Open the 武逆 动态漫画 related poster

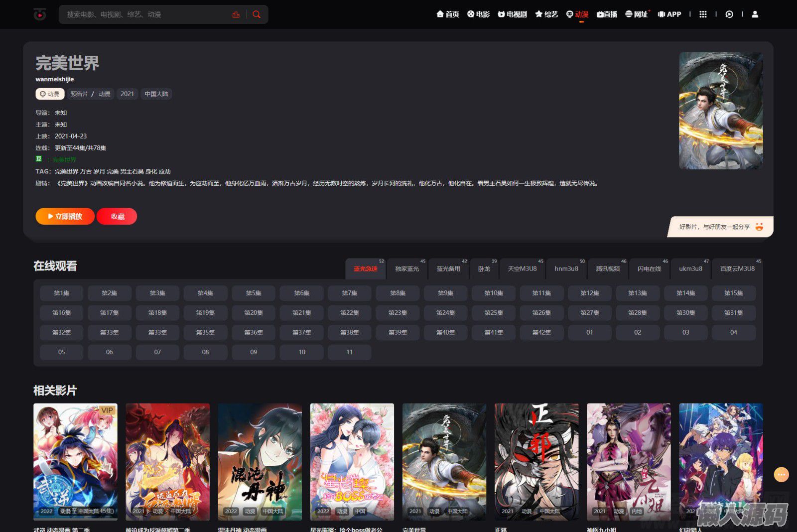pyautogui.click(x=75, y=462)
